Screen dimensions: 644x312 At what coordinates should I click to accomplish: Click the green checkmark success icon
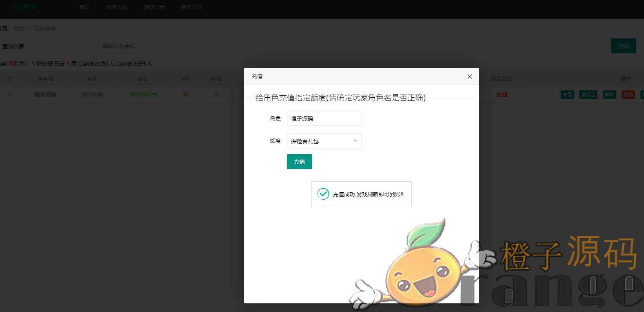tap(323, 194)
